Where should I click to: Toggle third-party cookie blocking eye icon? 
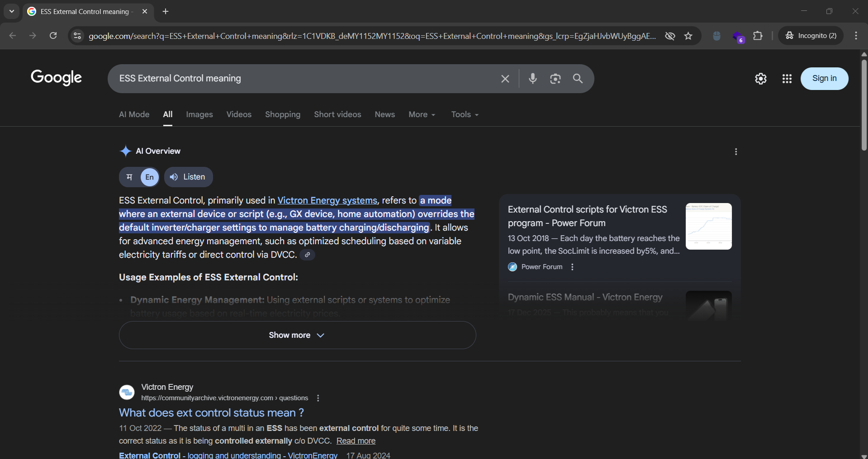click(670, 36)
